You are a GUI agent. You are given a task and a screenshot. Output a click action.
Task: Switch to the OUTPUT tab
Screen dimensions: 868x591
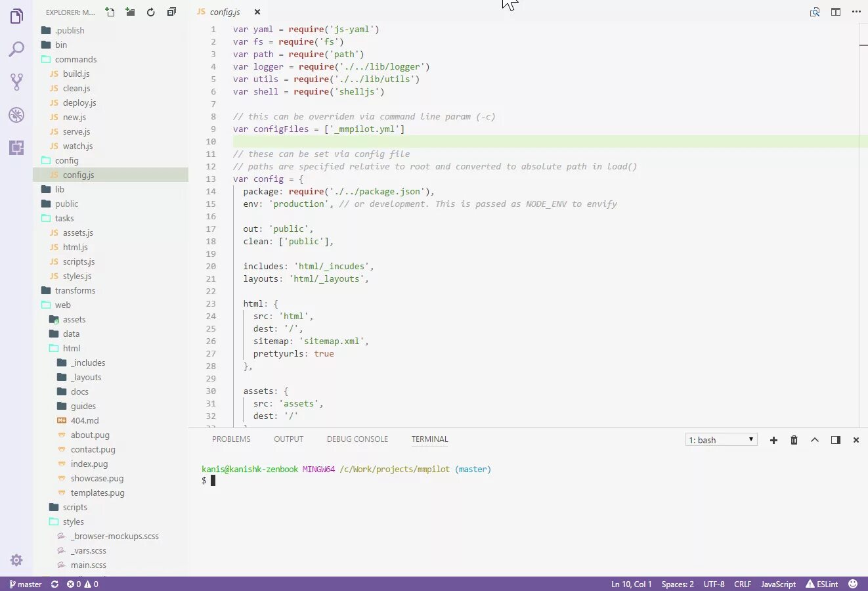click(x=289, y=439)
